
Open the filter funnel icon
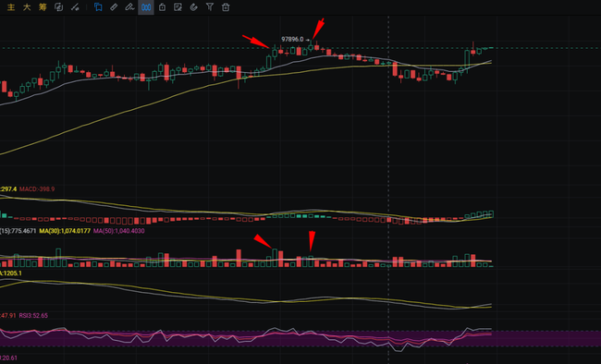point(210,6)
